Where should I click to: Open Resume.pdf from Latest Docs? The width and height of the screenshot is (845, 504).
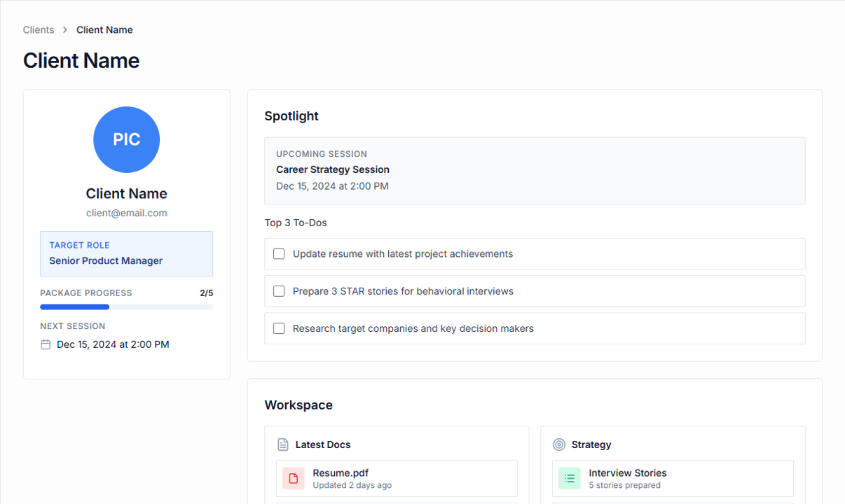pyautogui.click(x=341, y=472)
